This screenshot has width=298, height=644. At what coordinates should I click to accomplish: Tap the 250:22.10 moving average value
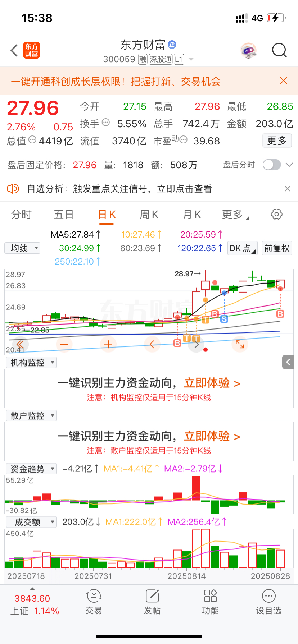point(77,262)
